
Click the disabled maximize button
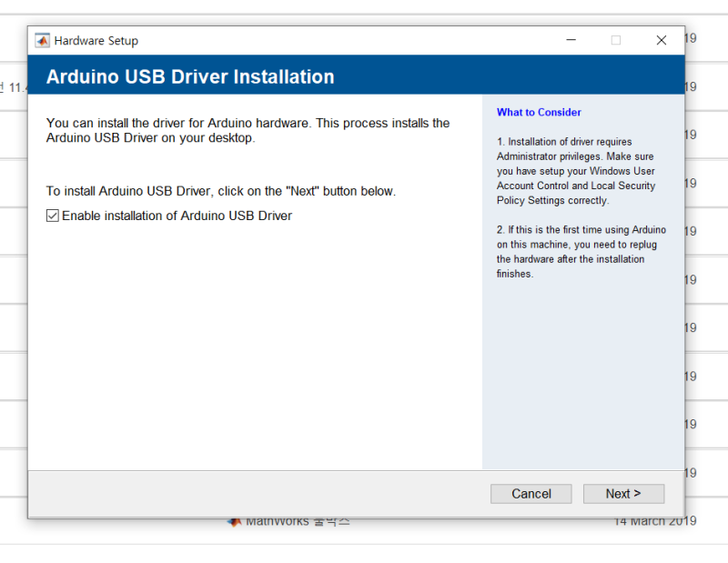click(616, 40)
